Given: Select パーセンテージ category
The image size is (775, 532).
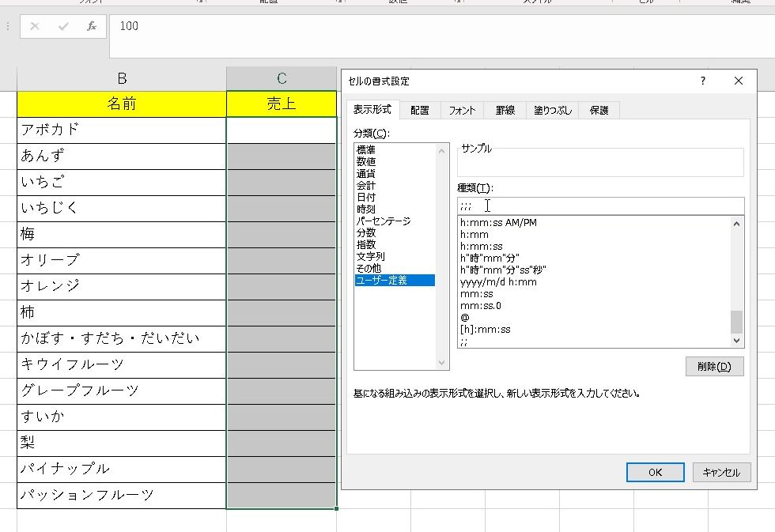Looking at the screenshot, I should [384, 221].
